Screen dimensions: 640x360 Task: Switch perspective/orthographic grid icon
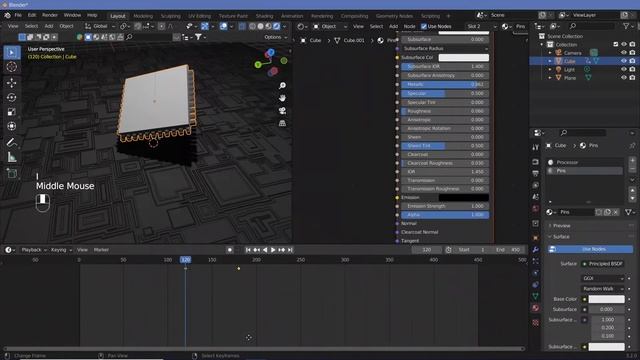(x=282, y=123)
